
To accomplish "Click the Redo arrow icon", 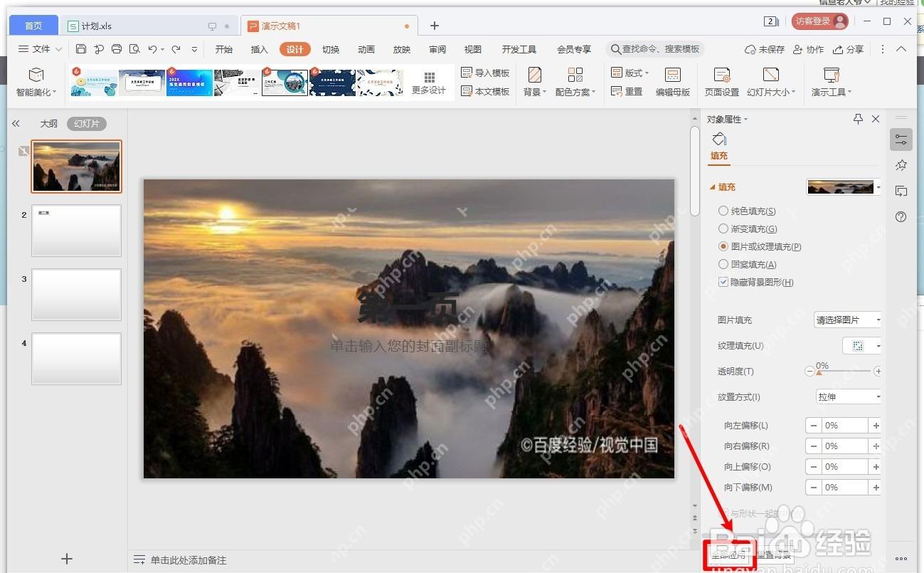I will coord(176,49).
